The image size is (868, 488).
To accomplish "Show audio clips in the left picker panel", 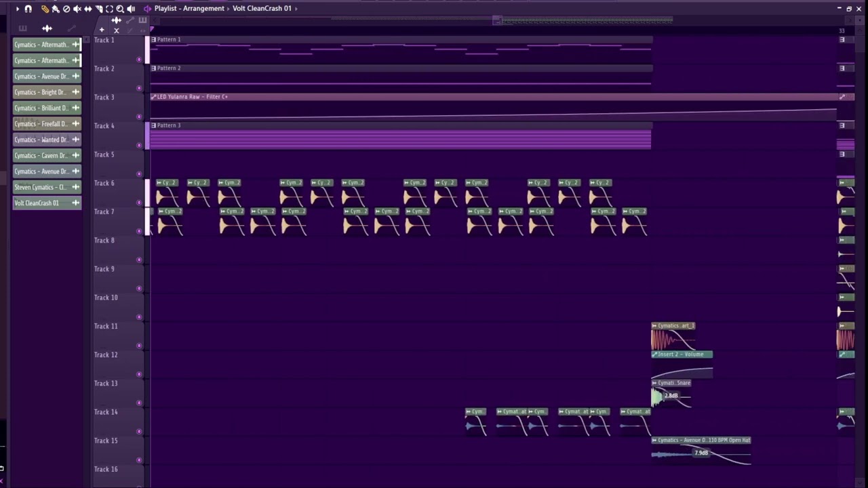I will click(x=47, y=28).
